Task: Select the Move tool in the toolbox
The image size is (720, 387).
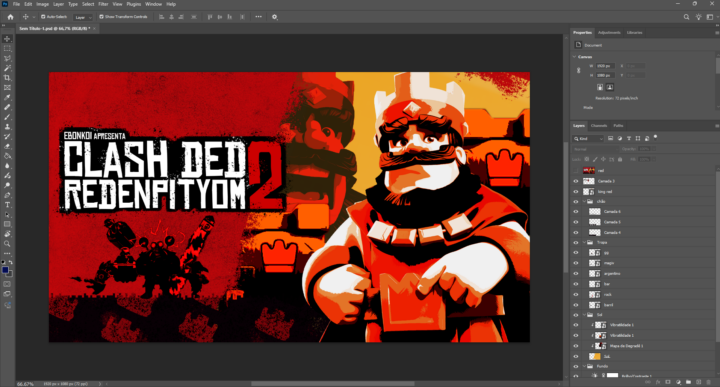Action: point(7,39)
